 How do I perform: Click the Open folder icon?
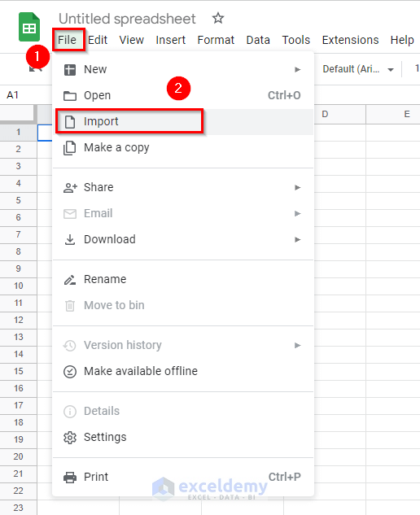(x=70, y=95)
